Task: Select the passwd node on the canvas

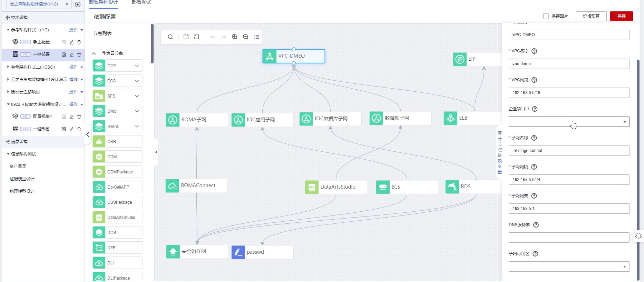Action: tap(262, 252)
